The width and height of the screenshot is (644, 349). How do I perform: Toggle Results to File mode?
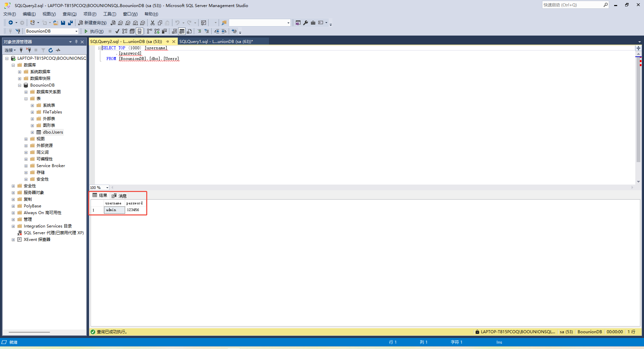point(189,31)
